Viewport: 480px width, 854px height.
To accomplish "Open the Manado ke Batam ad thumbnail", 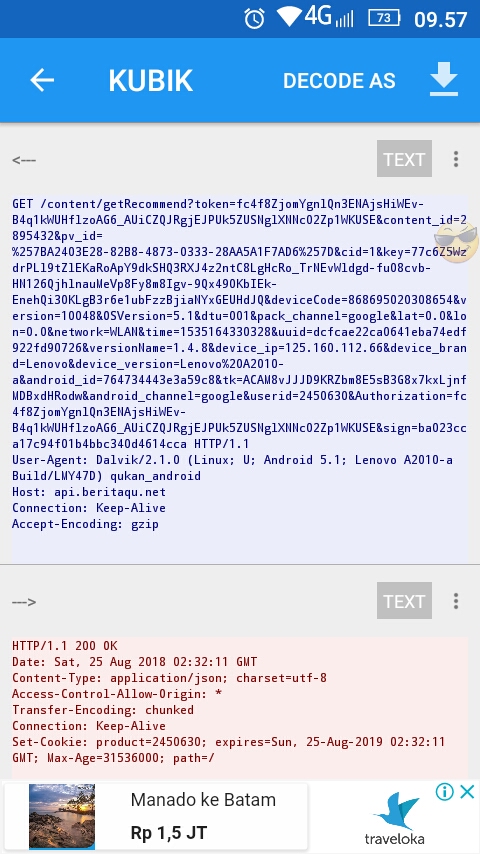I will pyautogui.click(x=62, y=816).
